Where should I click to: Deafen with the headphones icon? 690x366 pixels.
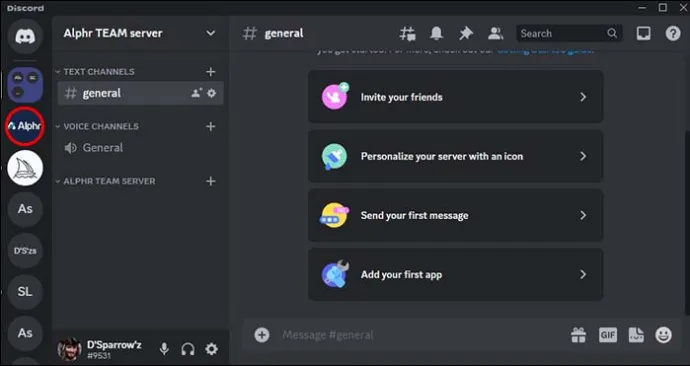188,349
